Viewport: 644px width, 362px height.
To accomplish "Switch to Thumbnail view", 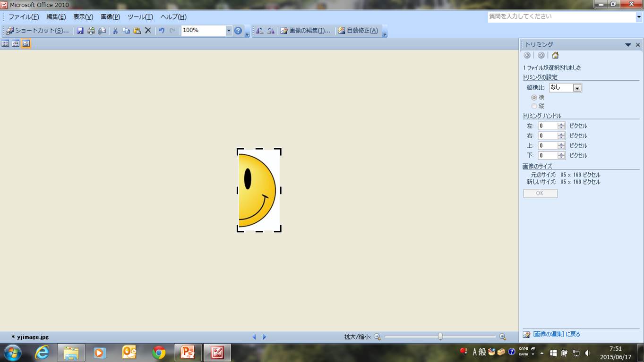I will tap(5, 43).
